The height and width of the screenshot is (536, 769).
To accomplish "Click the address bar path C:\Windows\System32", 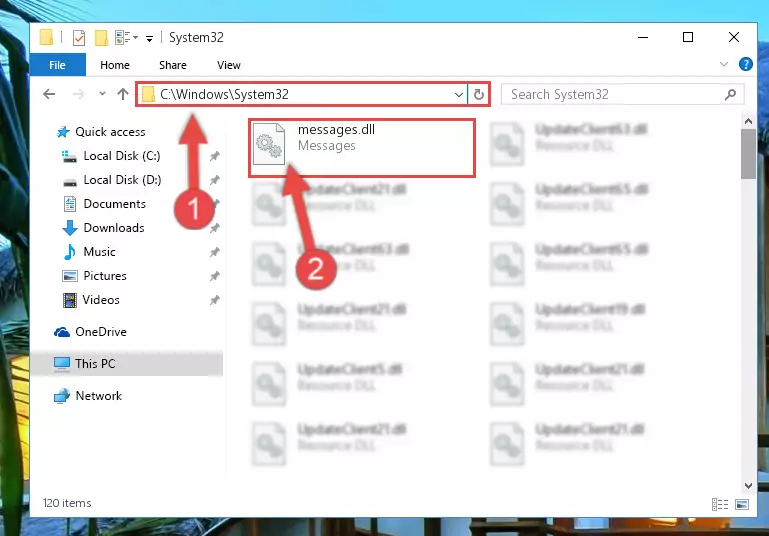I will point(224,94).
